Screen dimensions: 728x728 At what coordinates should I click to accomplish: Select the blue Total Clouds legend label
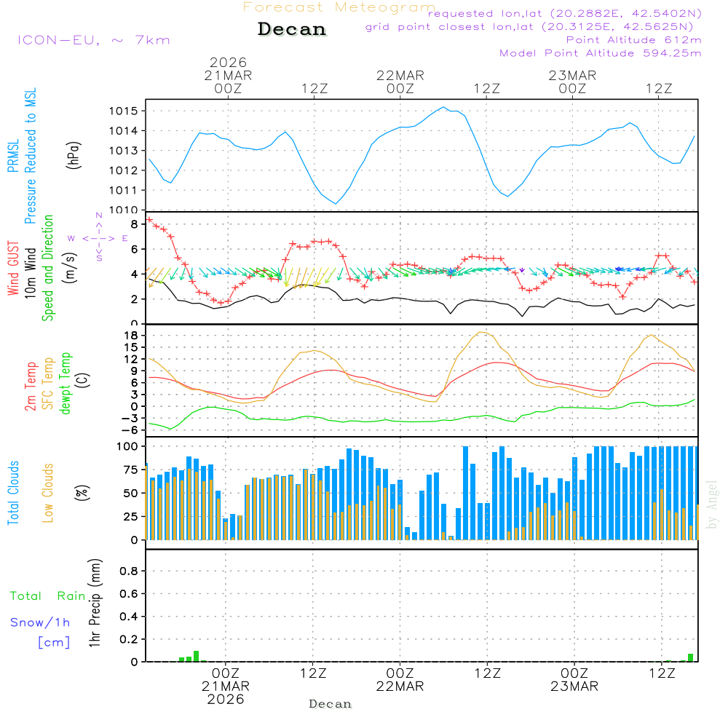13,493
